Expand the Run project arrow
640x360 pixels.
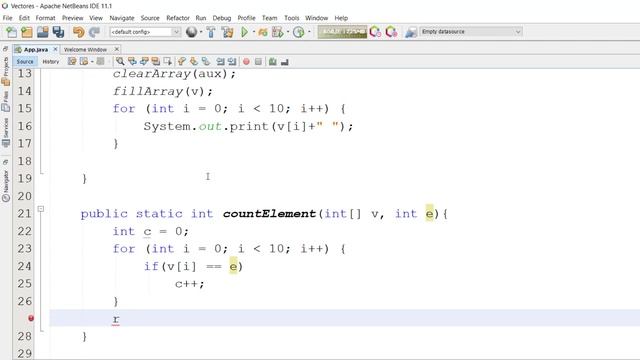[x=253, y=32]
